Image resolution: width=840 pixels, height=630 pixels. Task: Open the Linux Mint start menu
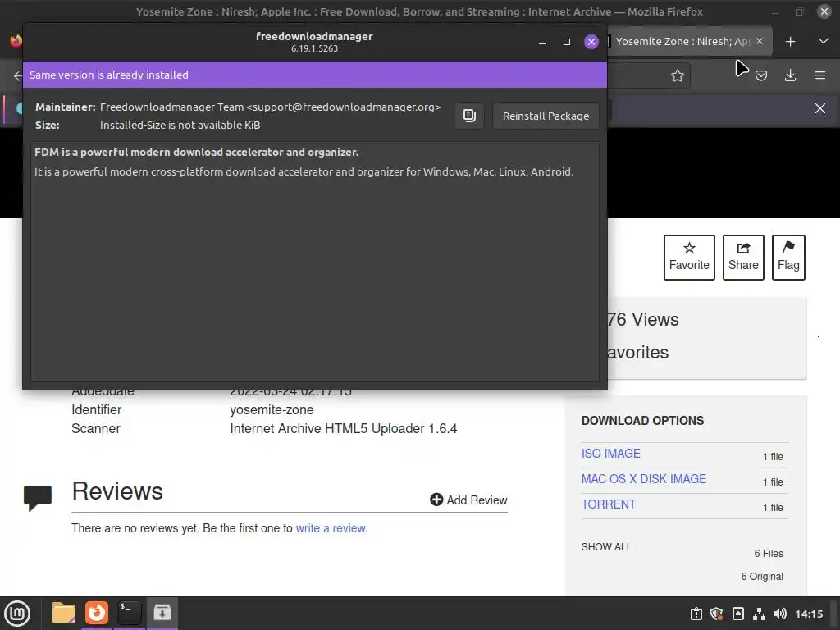17,614
